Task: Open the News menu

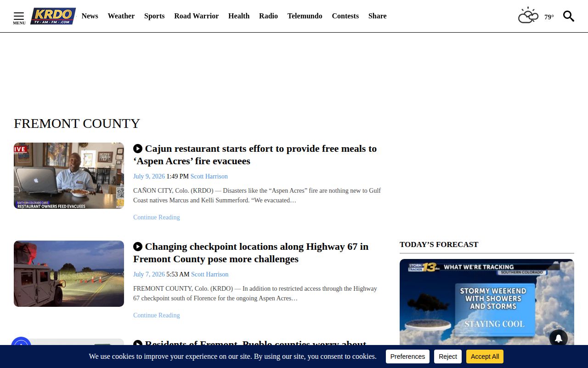Action: pos(90,16)
